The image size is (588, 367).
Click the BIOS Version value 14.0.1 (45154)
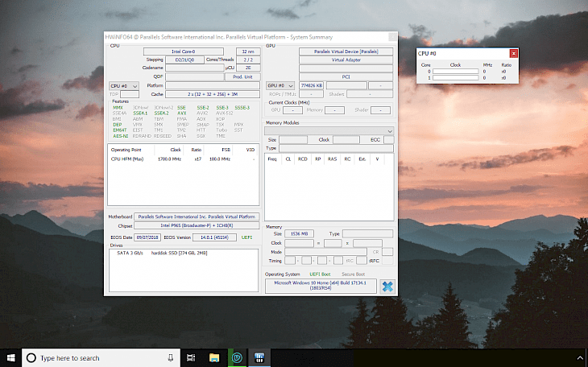214,237
